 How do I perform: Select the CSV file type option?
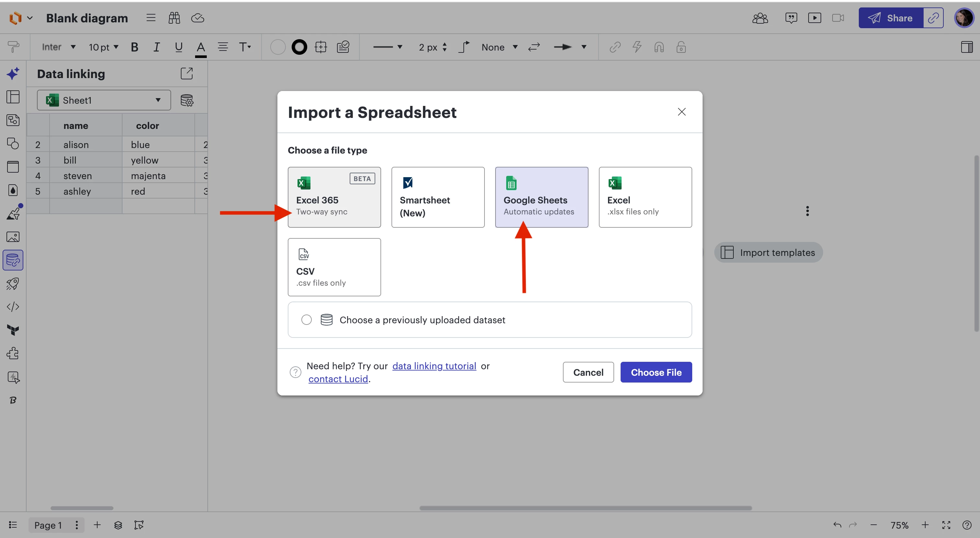coord(334,267)
